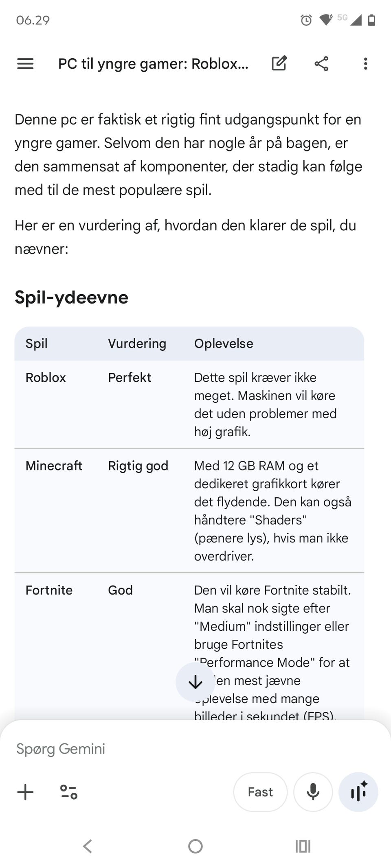
Task: Open the recent apps navigation button
Action: pyautogui.click(x=303, y=846)
